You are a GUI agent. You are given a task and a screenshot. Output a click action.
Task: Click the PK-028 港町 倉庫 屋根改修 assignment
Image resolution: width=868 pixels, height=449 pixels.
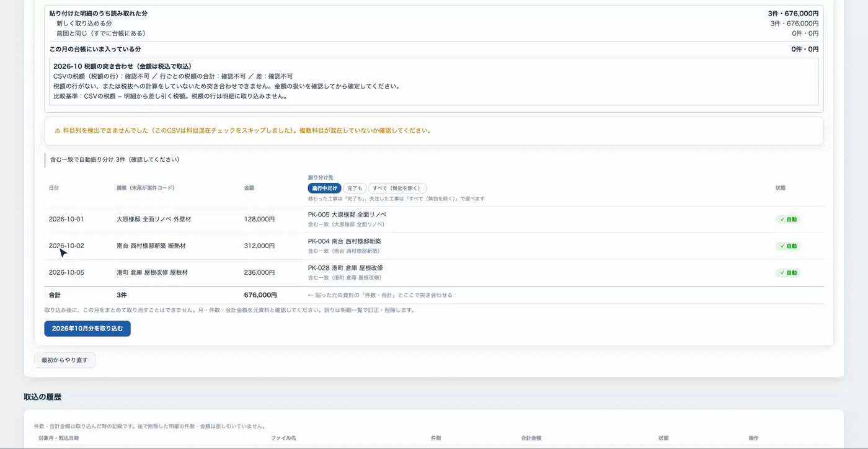pyautogui.click(x=345, y=268)
